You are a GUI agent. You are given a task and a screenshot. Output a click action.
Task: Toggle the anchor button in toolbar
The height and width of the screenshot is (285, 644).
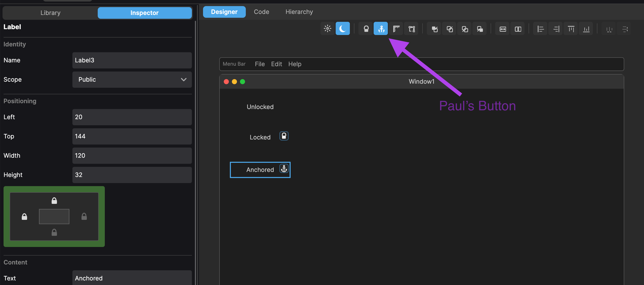pyautogui.click(x=381, y=29)
